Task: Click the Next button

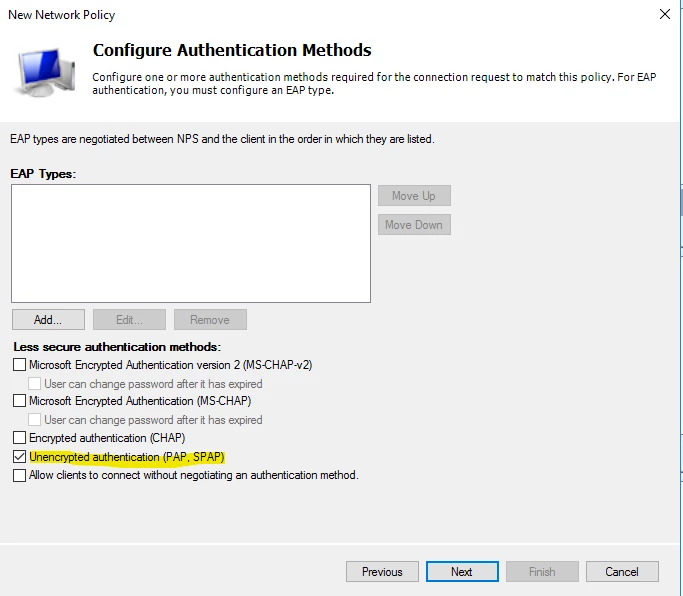Action: [x=462, y=572]
